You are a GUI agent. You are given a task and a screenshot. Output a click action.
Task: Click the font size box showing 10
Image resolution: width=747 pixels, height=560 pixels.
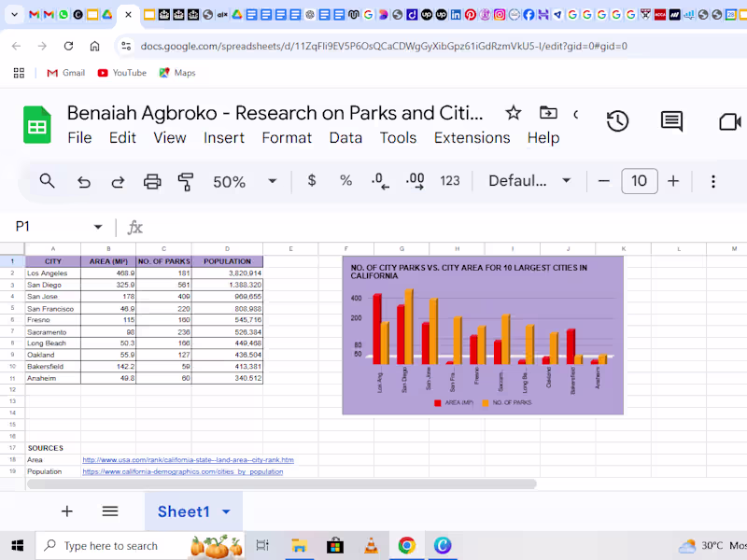click(x=640, y=181)
